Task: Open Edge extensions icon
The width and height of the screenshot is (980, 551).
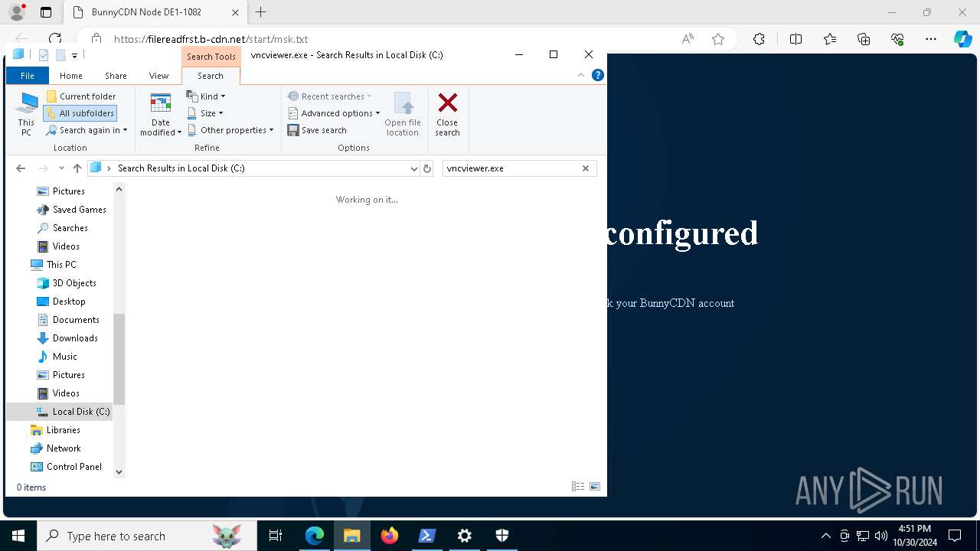Action: pyautogui.click(x=759, y=39)
